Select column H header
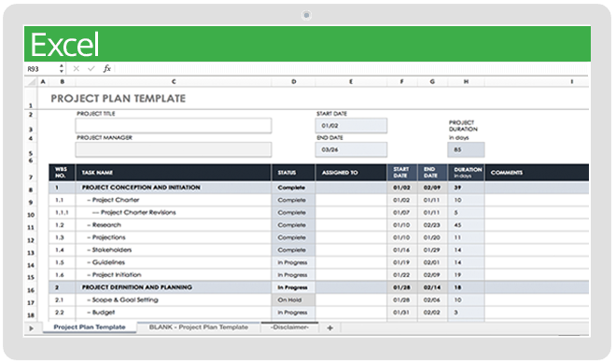 point(466,82)
